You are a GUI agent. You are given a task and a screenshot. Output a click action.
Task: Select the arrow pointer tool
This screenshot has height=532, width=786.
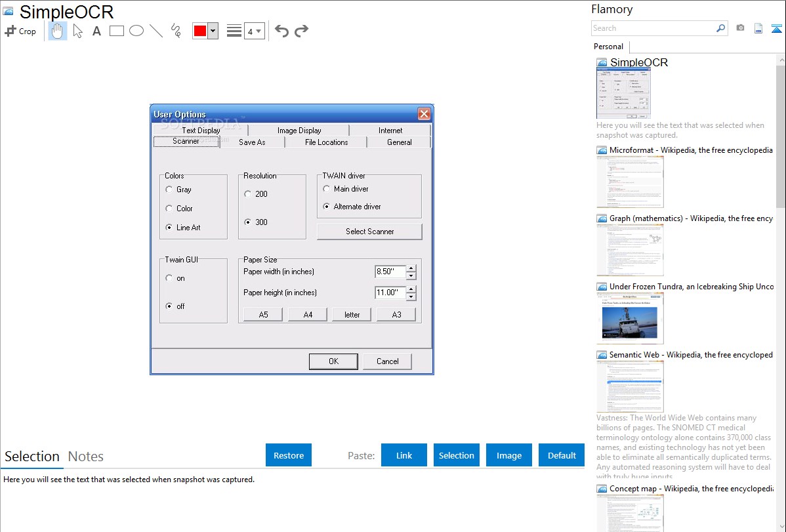pos(77,31)
